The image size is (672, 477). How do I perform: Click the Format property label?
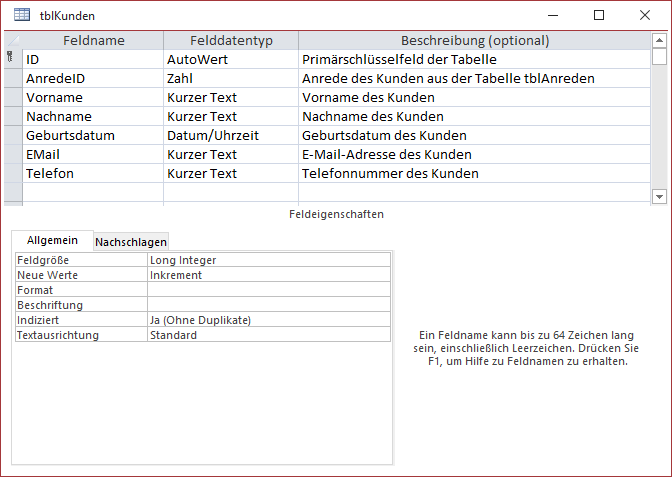[x=81, y=290]
